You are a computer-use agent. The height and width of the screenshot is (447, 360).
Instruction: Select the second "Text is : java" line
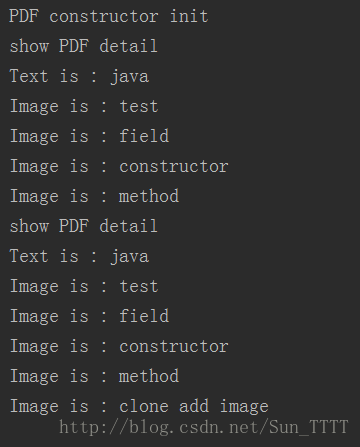(x=79, y=257)
